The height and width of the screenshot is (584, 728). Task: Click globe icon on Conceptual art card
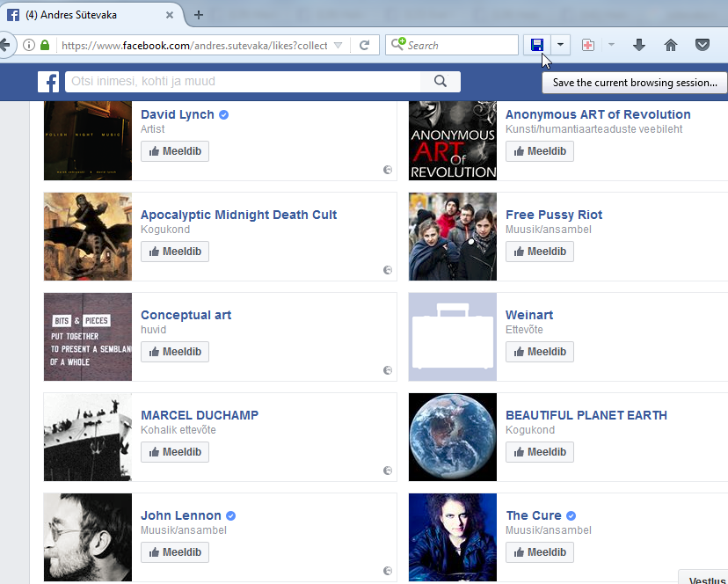click(x=388, y=370)
